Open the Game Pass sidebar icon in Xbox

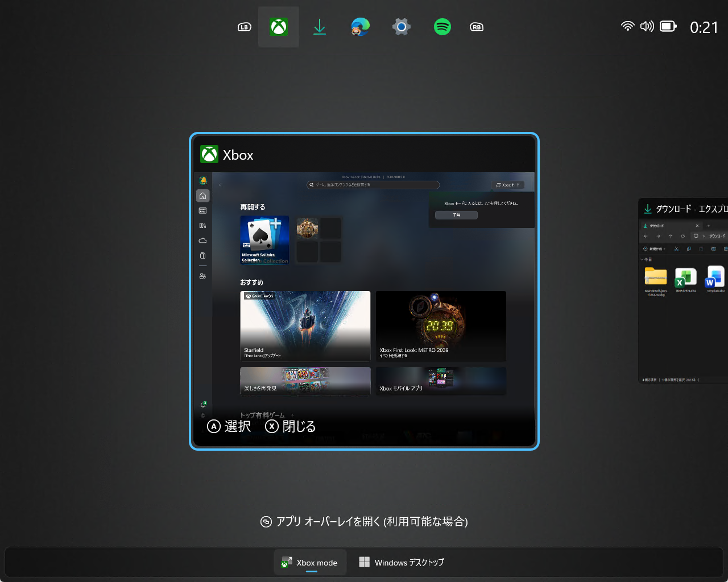202,210
